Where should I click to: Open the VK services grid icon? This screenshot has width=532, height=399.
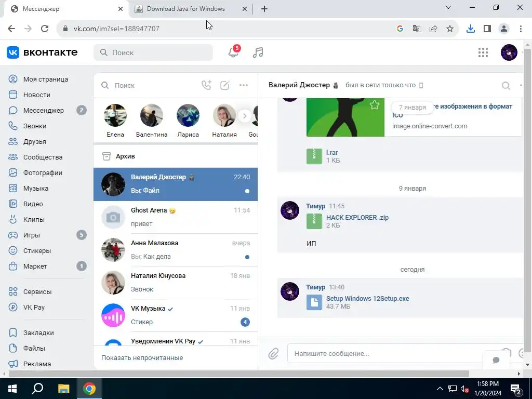[483, 52]
